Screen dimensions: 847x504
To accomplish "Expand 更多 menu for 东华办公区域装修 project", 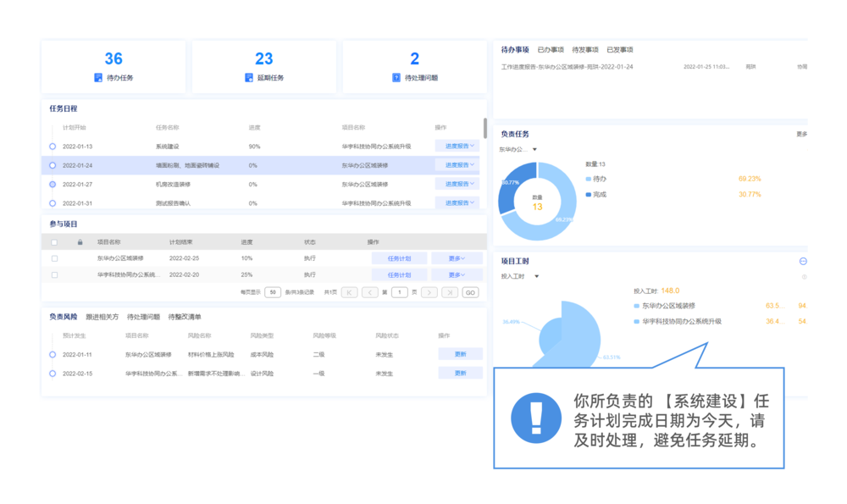I will [x=457, y=258].
